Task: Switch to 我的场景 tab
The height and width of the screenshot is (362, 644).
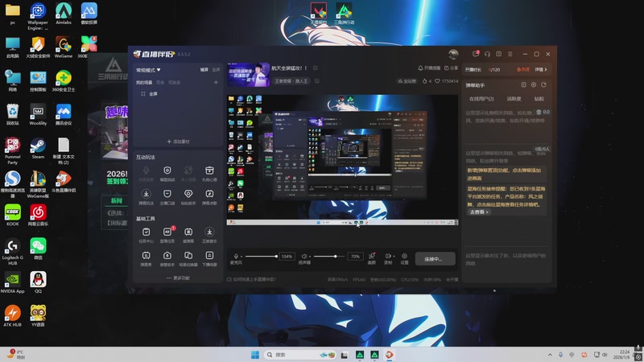Action: coord(144,83)
